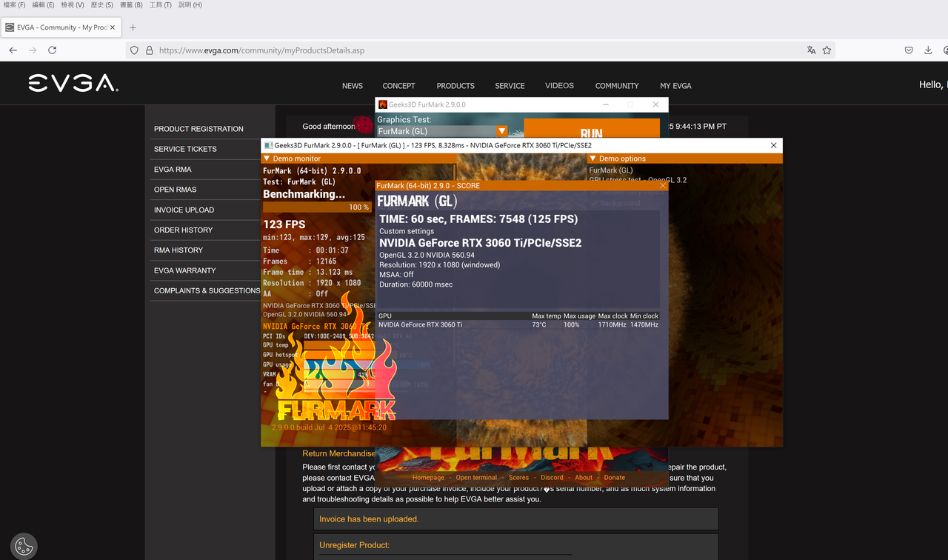Open the page translation icon
Screen dimensions: 948x560
(811, 50)
